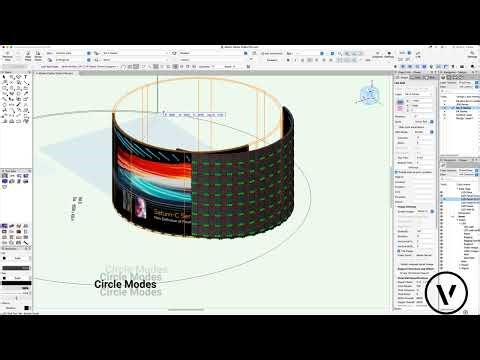Select the highlighted layer row in Navigation palette
Image resolution: width=480 pixels, height=360 pixels.
point(460,108)
